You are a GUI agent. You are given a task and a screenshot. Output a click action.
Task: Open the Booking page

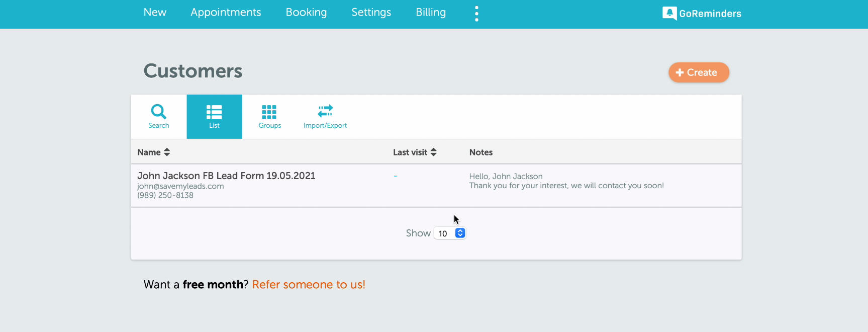coord(306,12)
